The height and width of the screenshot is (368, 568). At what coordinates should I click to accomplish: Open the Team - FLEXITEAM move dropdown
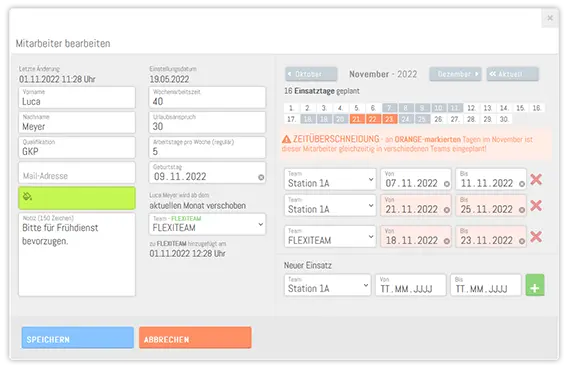click(x=207, y=224)
